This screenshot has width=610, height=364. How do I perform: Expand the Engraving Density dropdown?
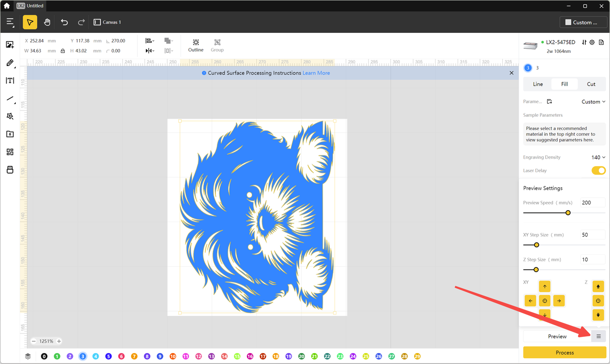pyautogui.click(x=598, y=157)
